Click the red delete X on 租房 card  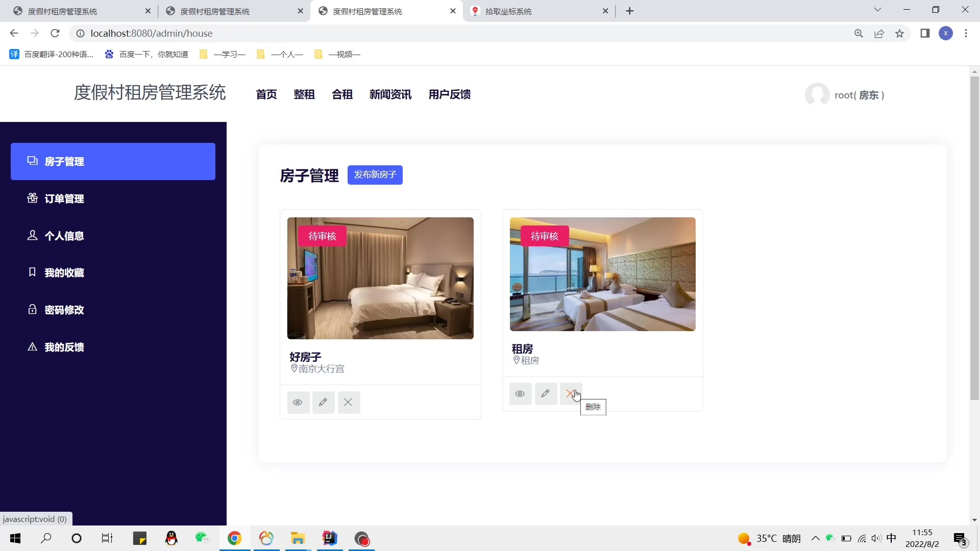coord(570,394)
